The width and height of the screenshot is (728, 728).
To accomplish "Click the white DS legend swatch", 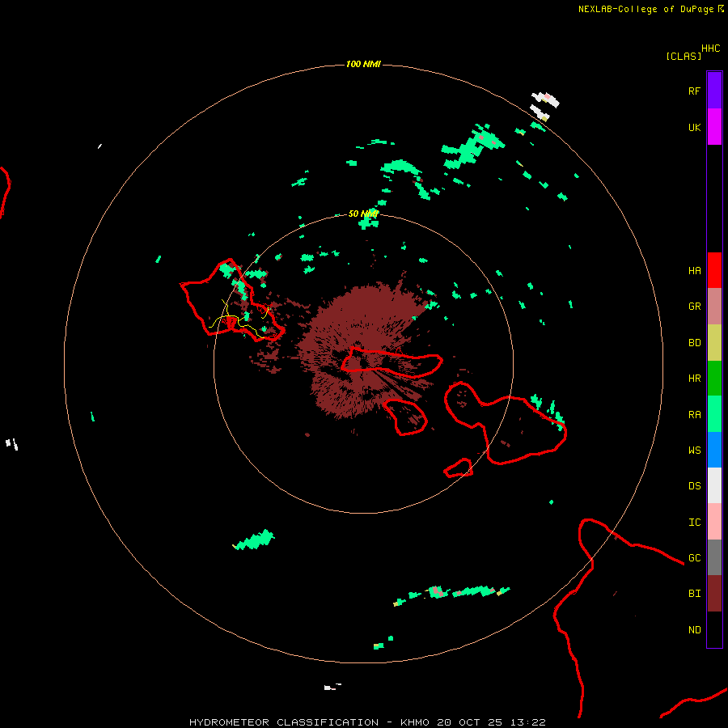I will (714, 485).
